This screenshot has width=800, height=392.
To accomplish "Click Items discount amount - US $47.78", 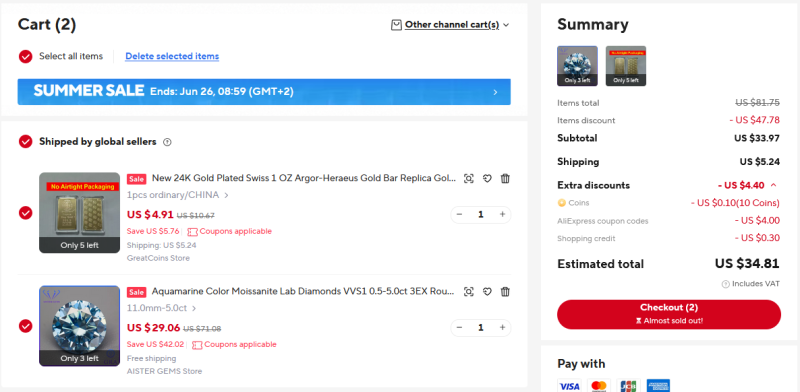I will click(755, 120).
